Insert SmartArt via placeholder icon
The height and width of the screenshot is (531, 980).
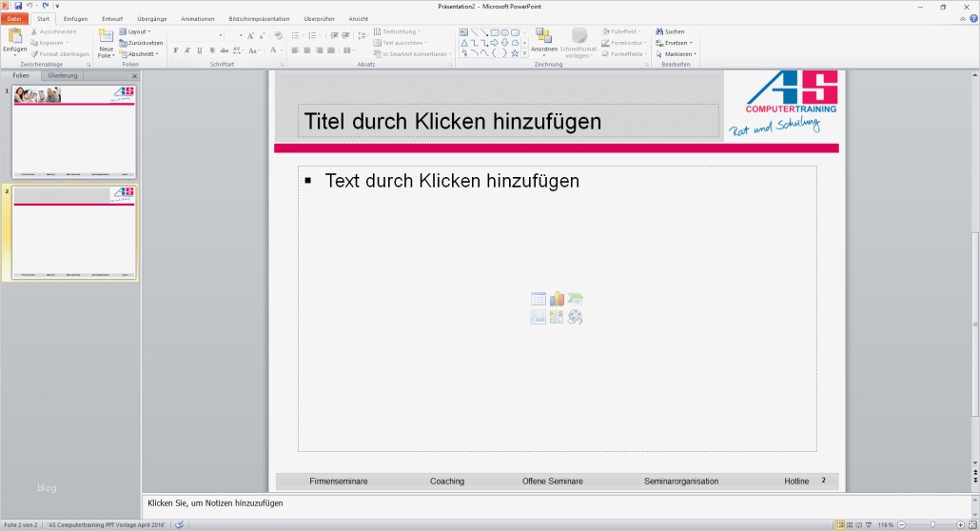pos(575,299)
